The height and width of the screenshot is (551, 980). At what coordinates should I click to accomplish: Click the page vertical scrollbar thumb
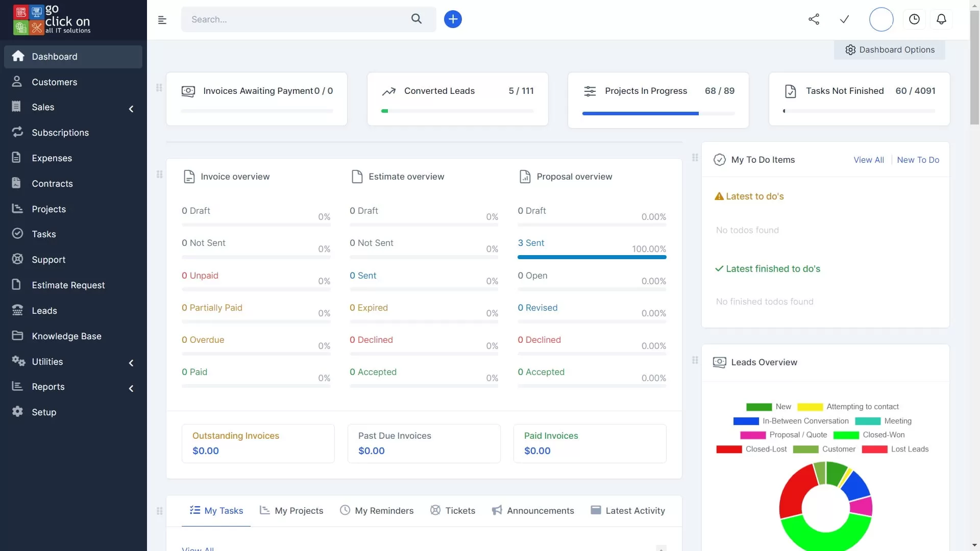974,67
